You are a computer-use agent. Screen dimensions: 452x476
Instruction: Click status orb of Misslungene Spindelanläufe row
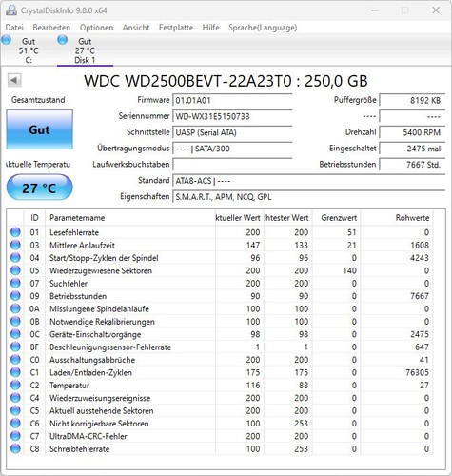(15, 308)
